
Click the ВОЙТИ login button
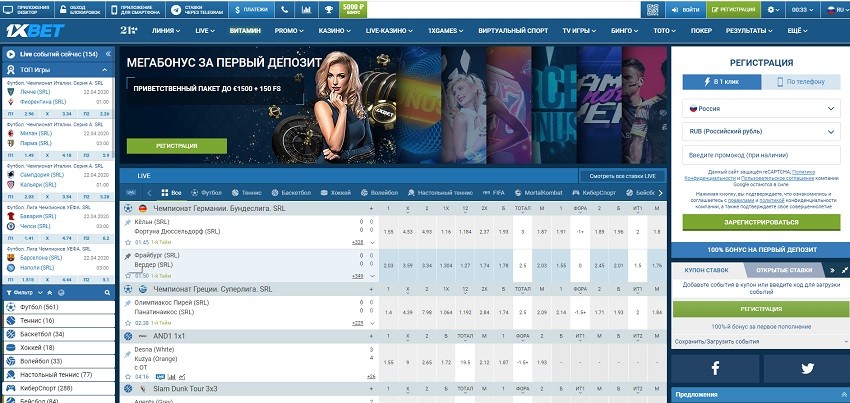[685, 10]
